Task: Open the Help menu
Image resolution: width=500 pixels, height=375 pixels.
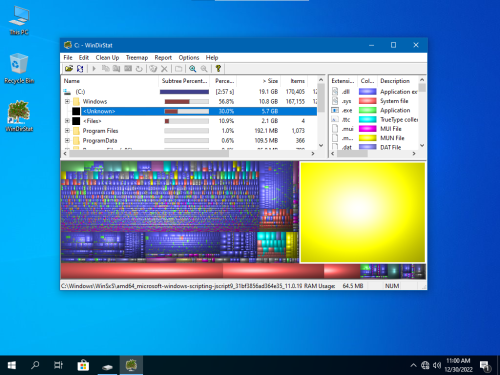Action: point(212,58)
